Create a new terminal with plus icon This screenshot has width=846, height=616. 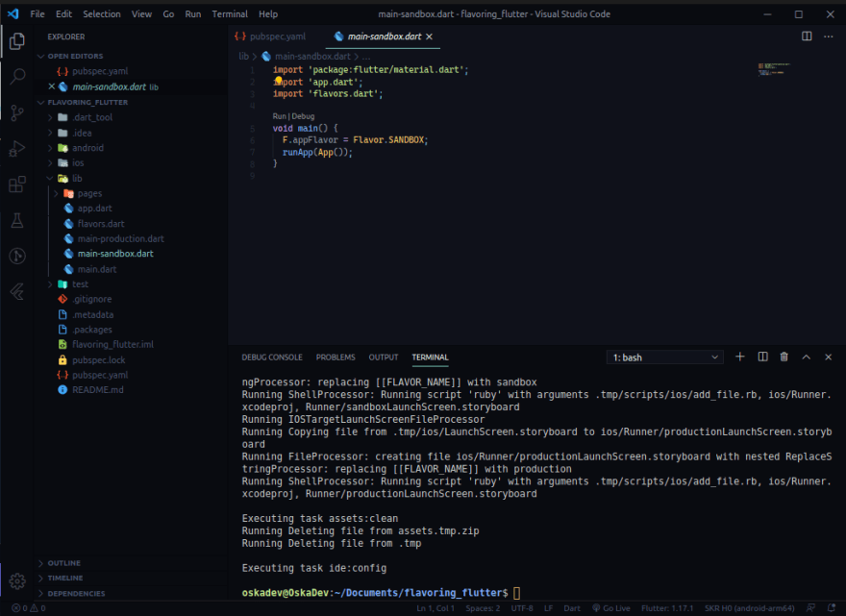point(739,357)
